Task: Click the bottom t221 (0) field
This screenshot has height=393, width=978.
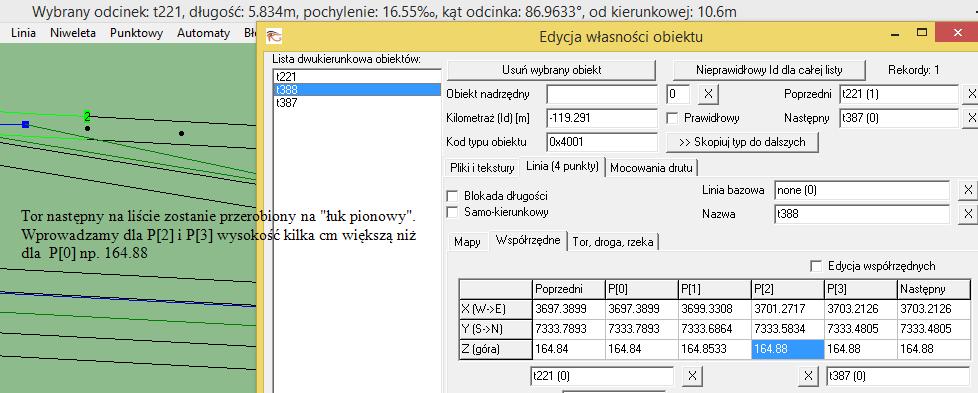Action: (601, 376)
